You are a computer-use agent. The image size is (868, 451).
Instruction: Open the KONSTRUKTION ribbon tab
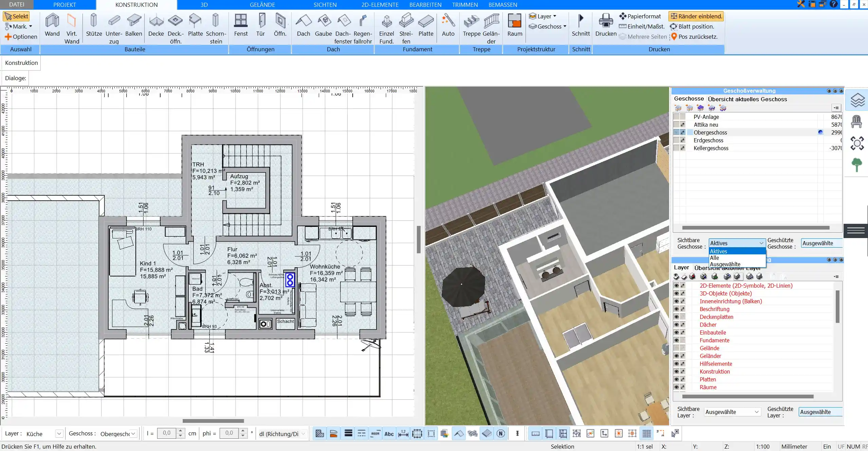click(136, 5)
